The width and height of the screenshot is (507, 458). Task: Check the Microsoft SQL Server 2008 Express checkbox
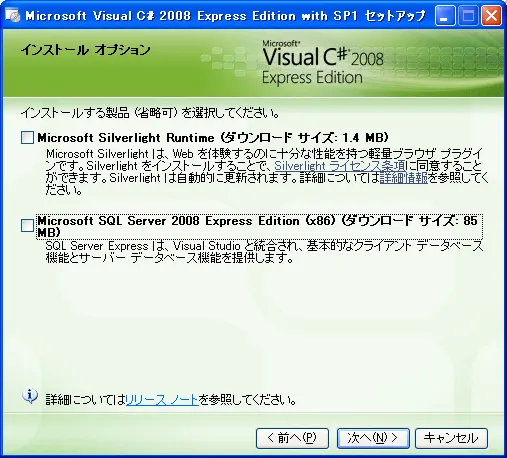[27, 225]
